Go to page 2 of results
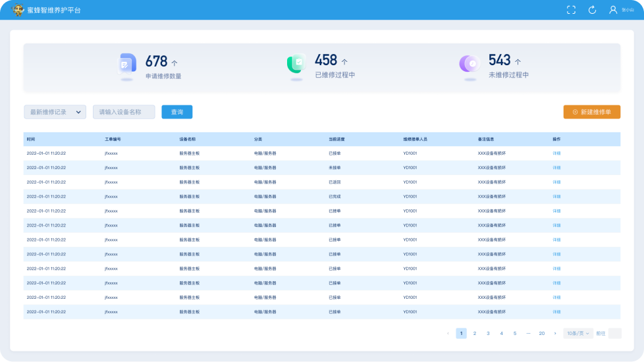This screenshot has height=362, width=644. [475, 334]
